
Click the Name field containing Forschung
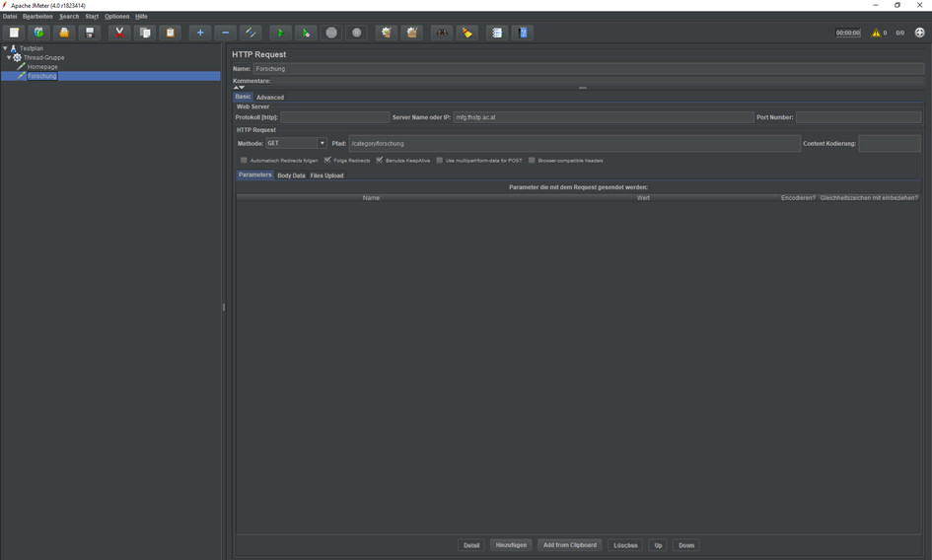589,69
